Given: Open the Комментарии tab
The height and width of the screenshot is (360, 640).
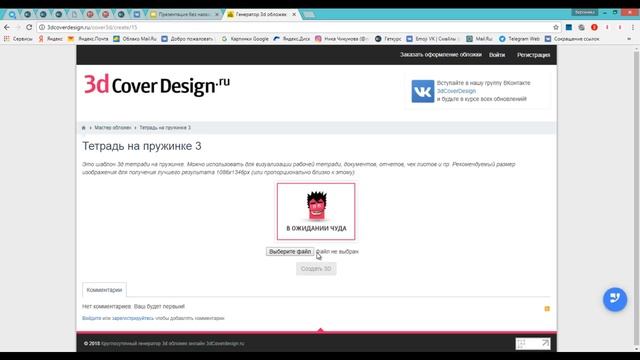Looking at the screenshot, I should click(104, 290).
